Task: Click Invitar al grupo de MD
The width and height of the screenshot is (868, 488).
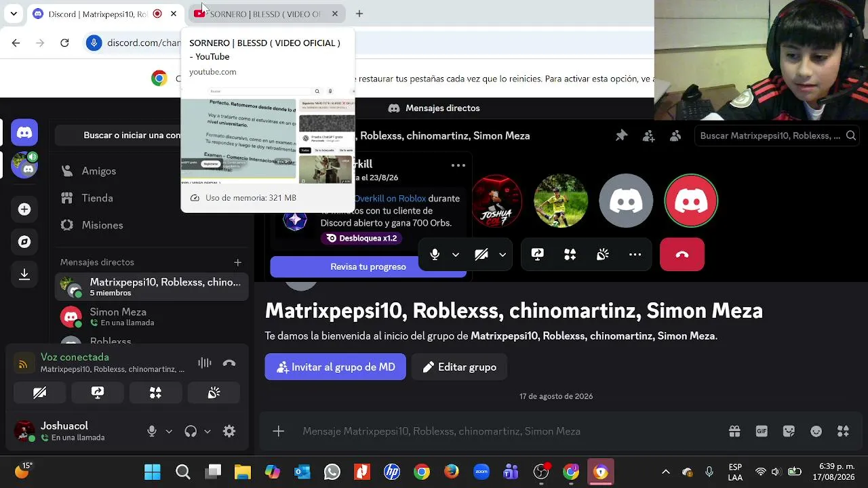Action: [335, 367]
